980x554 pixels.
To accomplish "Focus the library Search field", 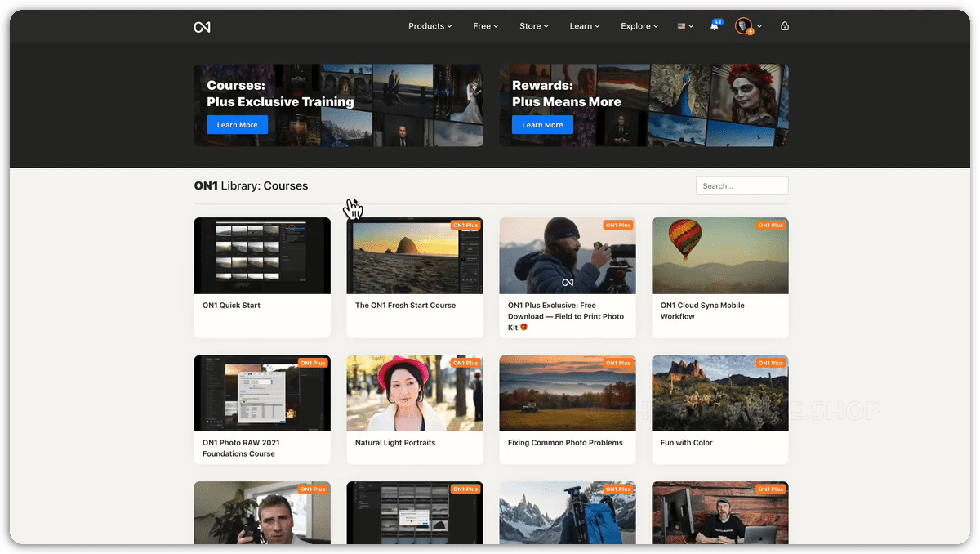I will tap(742, 186).
